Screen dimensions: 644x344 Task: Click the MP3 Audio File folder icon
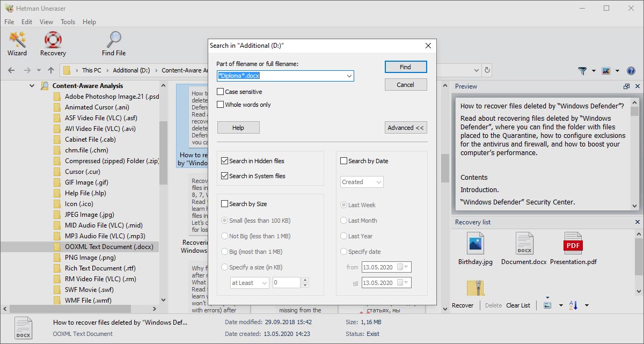click(57, 236)
